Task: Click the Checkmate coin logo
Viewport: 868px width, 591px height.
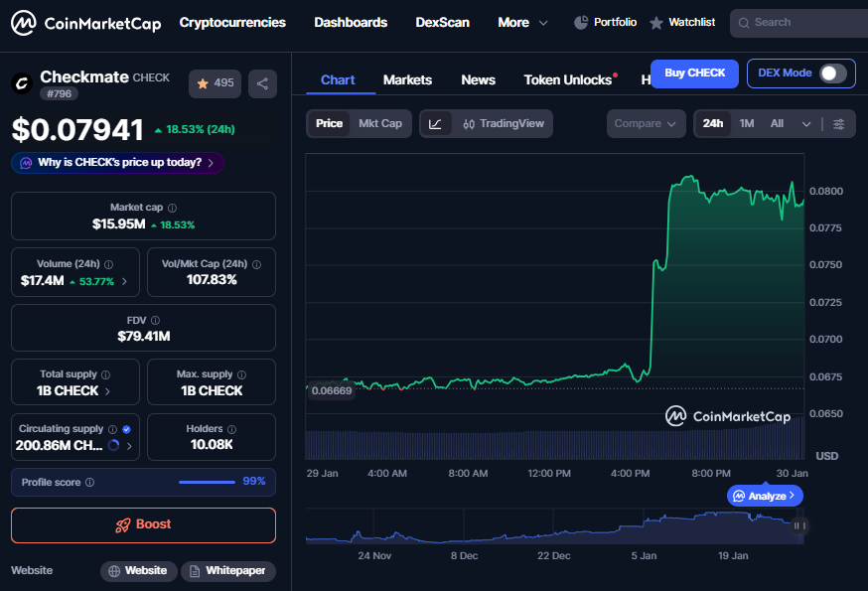Action: click(22, 83)
